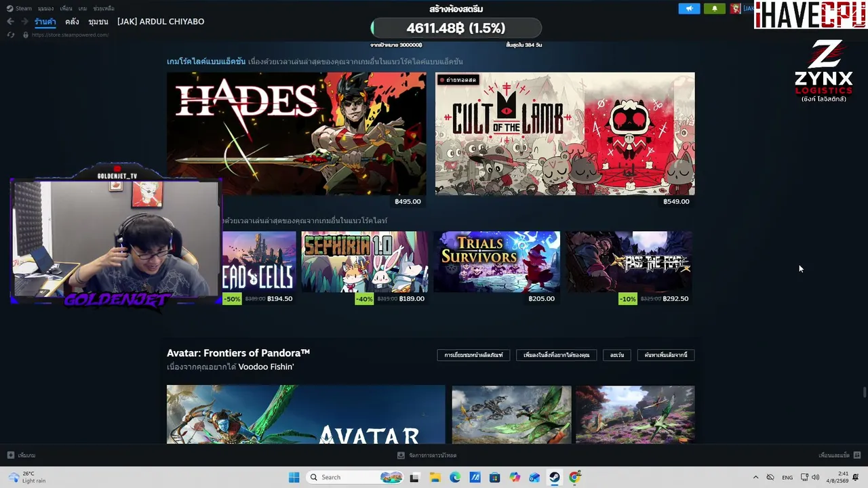Click the store.steampowered.com URL text
This screenshot has width=868, height=488.
coord(70,35)
